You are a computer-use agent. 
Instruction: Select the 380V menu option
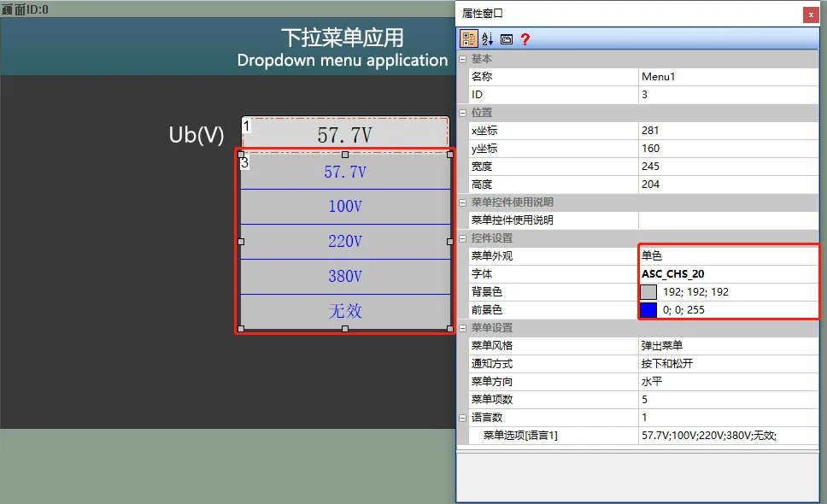(345, 276)
